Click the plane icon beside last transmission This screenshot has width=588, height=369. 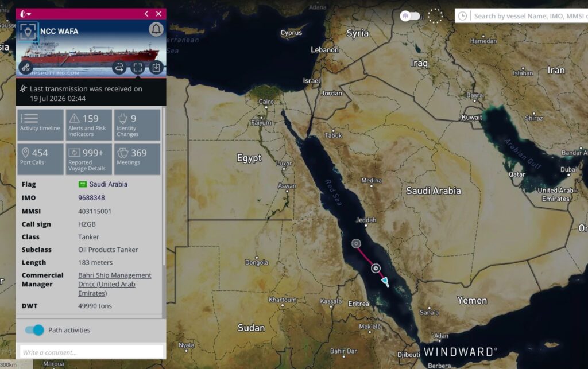coord(23,89)
